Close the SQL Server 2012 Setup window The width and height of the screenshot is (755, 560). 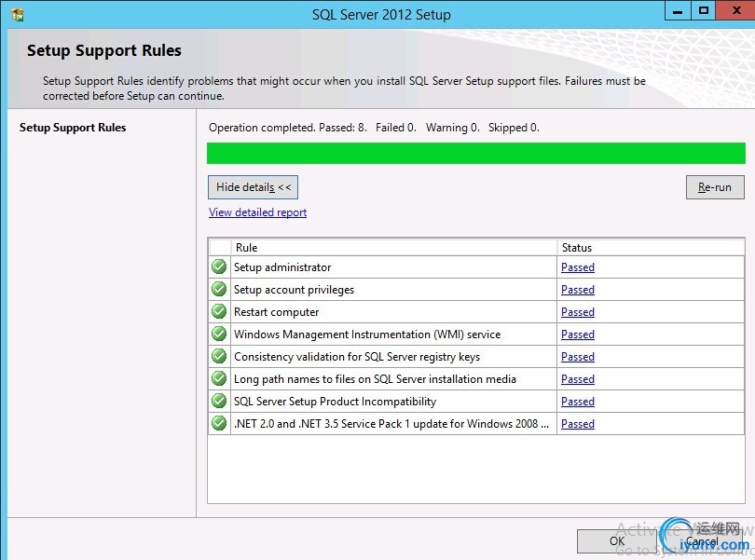click(x=735, y=10)
